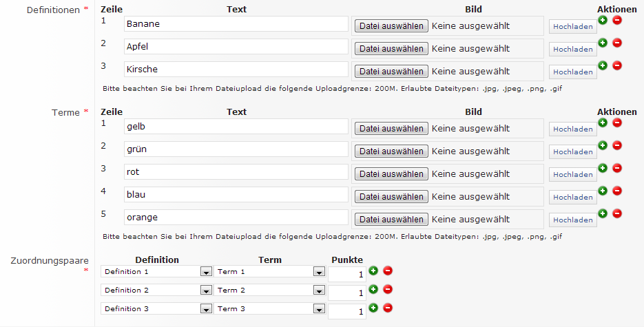The height and width of the screenshot is (327, 644).
Task: Add a pair after Definition 1 pairing
Action: (x=373, y=271)
